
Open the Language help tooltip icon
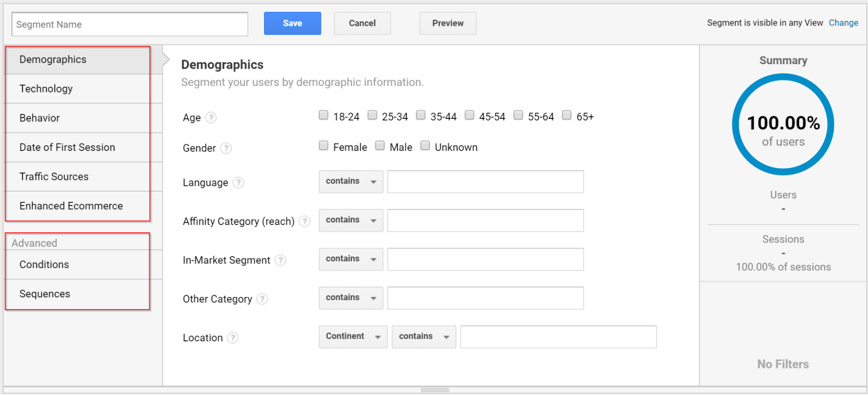[x=238, y=183]
